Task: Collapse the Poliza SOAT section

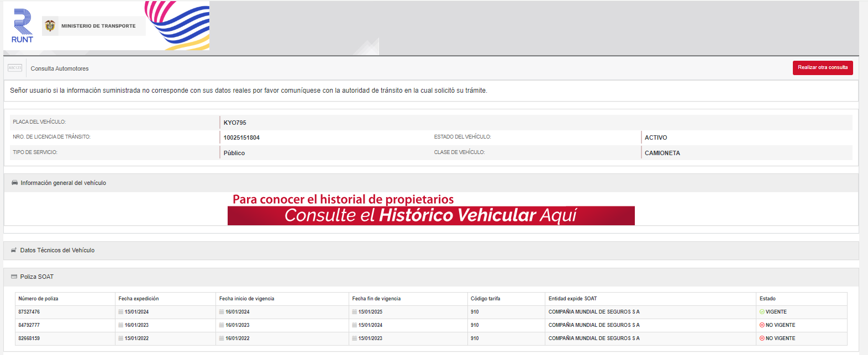Action: 37,277
